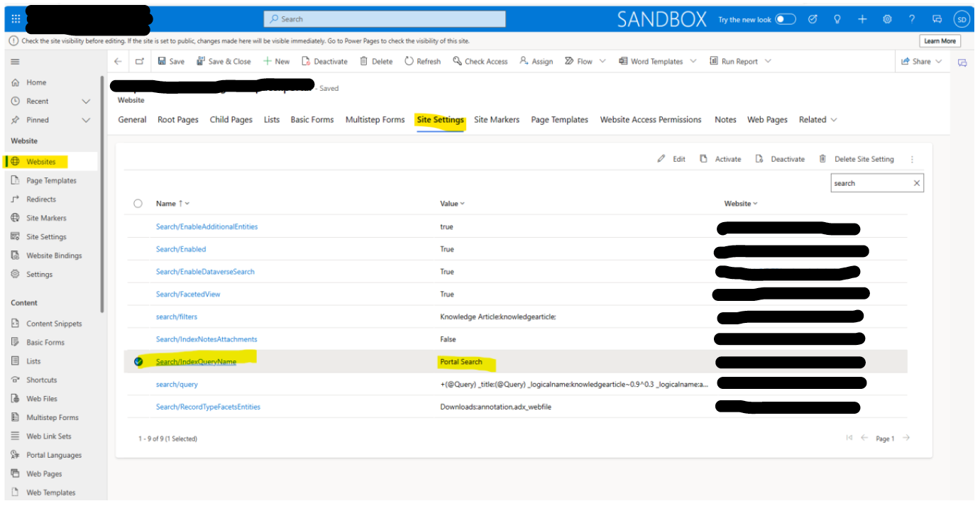Open Website Bindings in the sidebar
This screenshot has width=980, height=506.
[54, 255]
